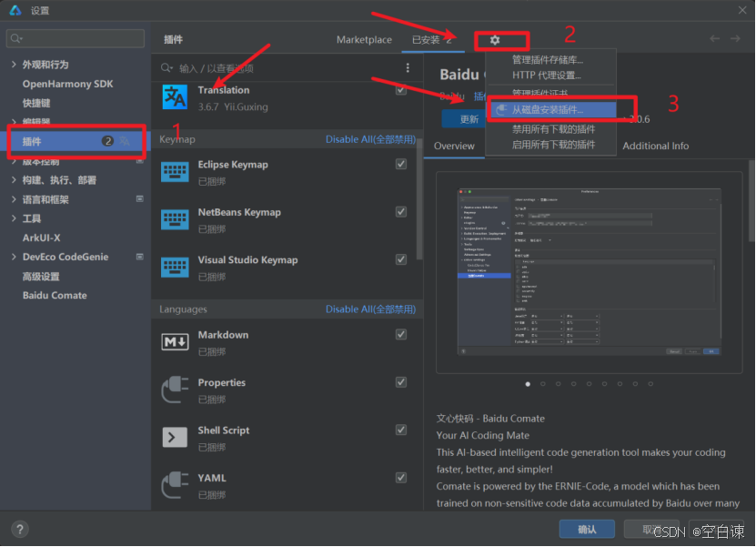Open the Overview tab
756x547 pixels.
454,146
